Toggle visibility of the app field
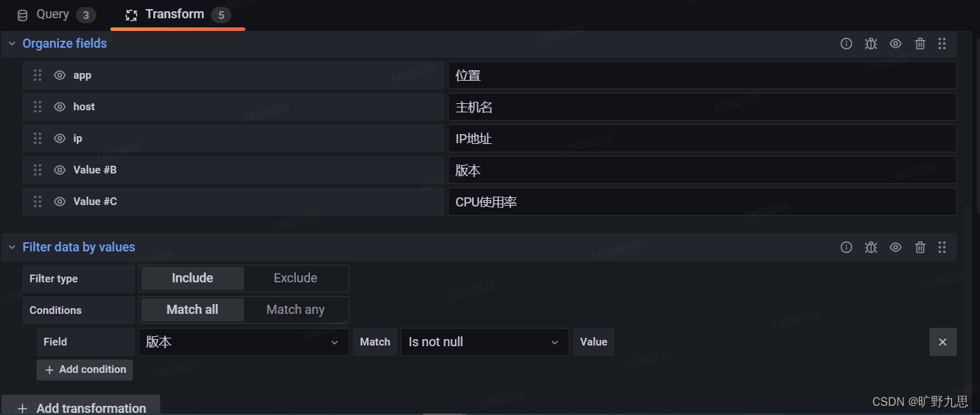Viewport: 980px width, 415px height. point(60,74)
